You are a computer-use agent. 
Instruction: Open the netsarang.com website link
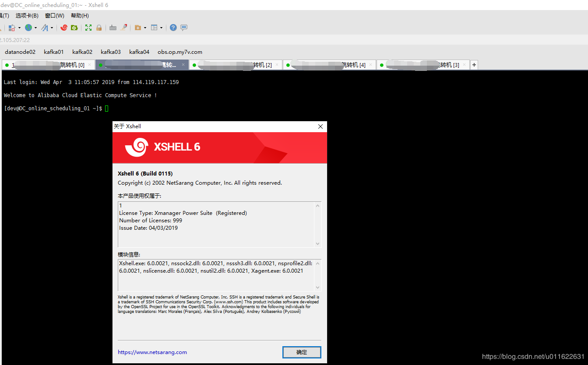click(152, 352)
